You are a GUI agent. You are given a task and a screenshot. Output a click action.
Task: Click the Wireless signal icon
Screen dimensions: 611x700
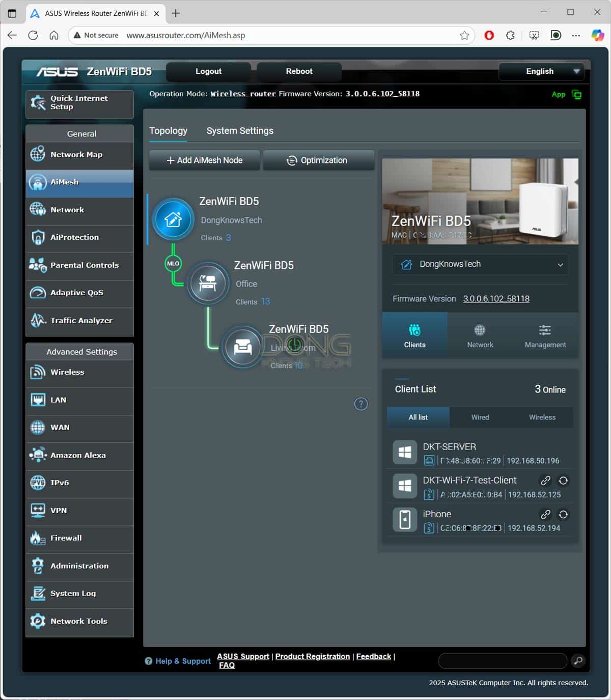pyautogui.click(x=38, y=372)
